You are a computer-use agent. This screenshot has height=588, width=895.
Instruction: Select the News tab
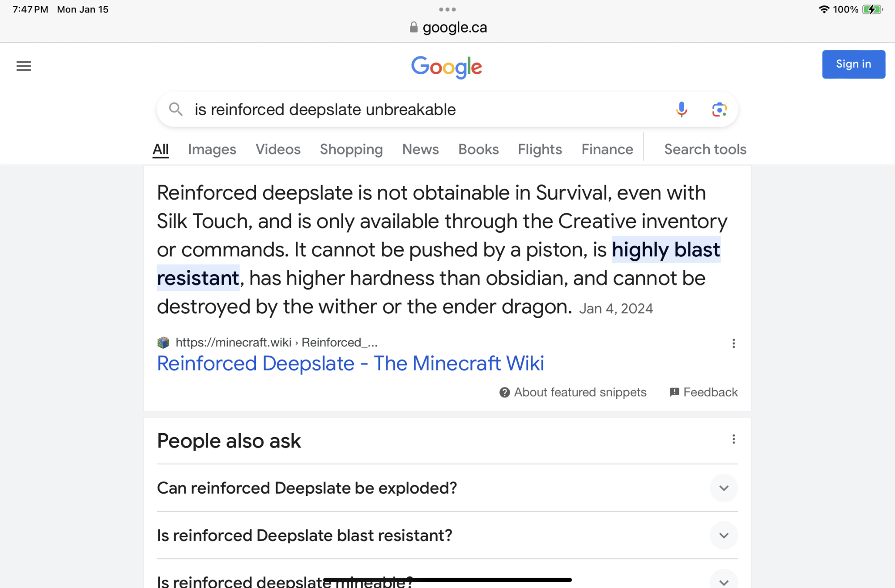tap(420, 149)
